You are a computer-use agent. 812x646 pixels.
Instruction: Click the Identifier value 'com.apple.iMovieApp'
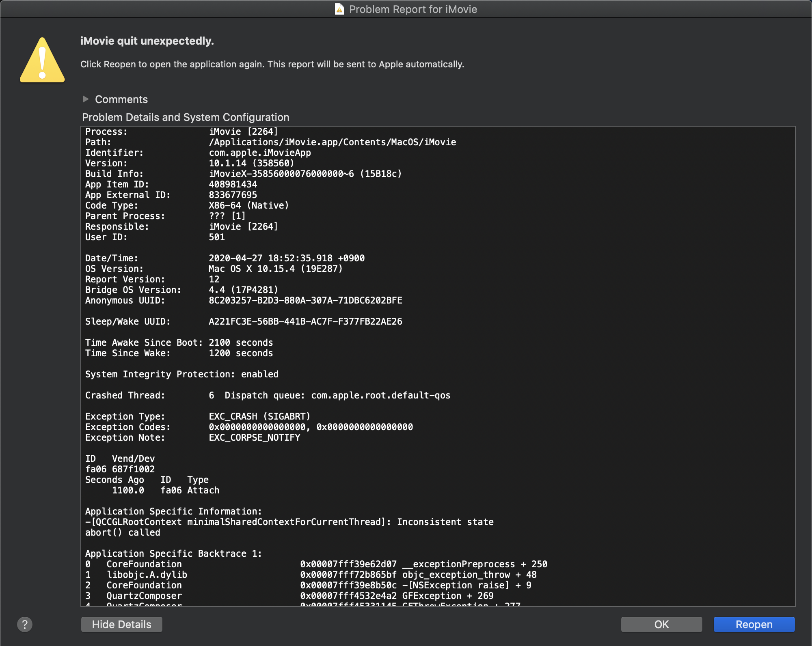pos(260,153)
